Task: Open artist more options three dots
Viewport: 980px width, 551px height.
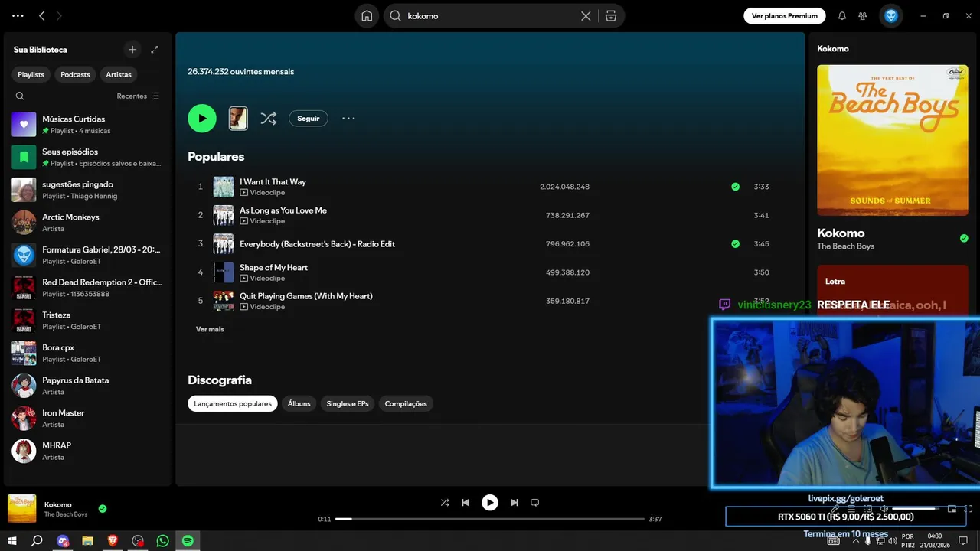Action: (x=348, y=119)
